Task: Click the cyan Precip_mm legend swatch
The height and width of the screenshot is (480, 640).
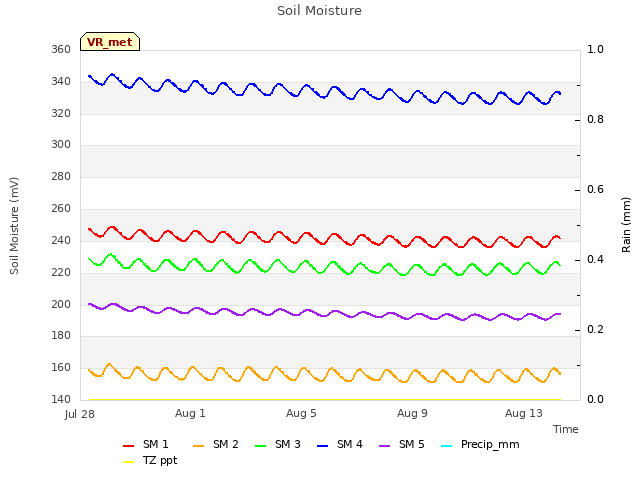Action: [447, 446]
